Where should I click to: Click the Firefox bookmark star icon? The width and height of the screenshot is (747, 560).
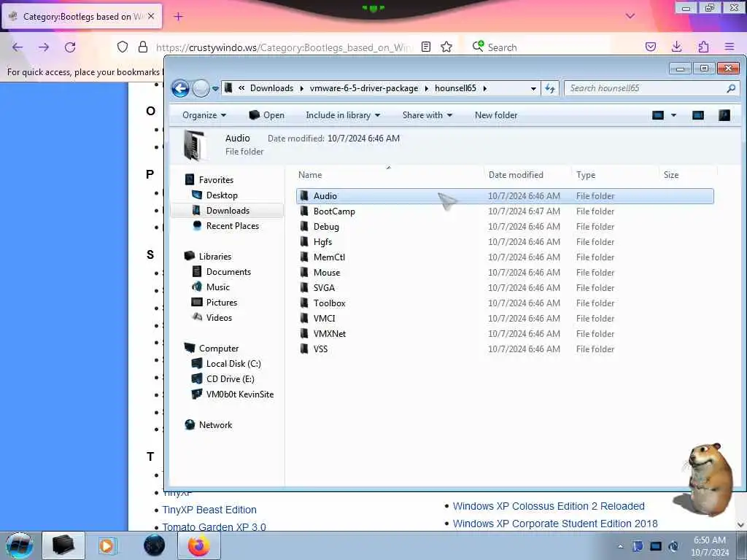pos(446,47)
